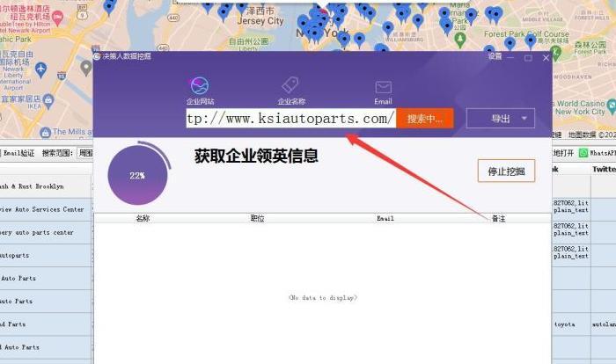Click the 22% circular progress indicator

coord(138,175)
